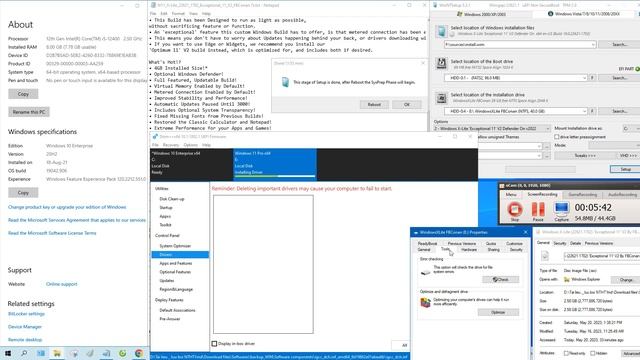Click the defragment icon under Optimize and defragment drive
The width and height of the screenshot is (640, 360).
click(425, 302)
